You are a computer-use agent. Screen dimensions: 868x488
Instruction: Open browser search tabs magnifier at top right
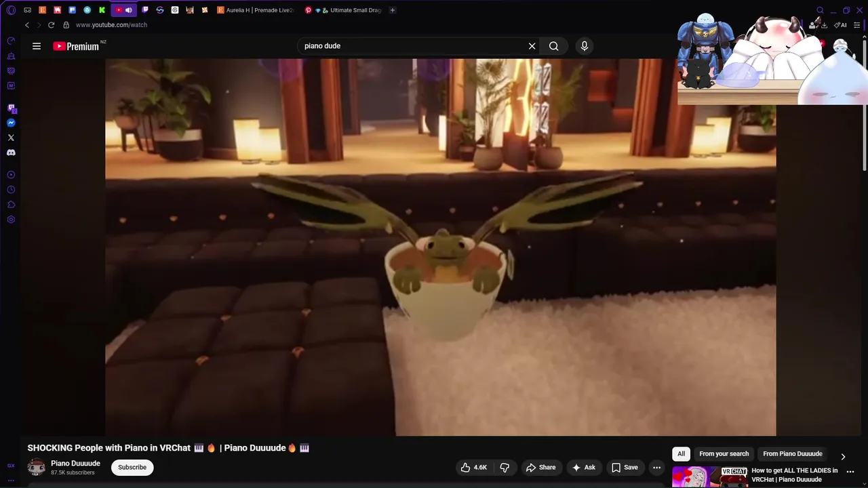point(820,10)
